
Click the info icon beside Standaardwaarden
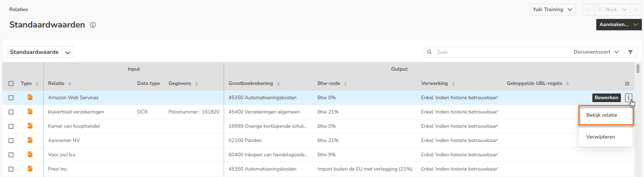coord(93,25)
